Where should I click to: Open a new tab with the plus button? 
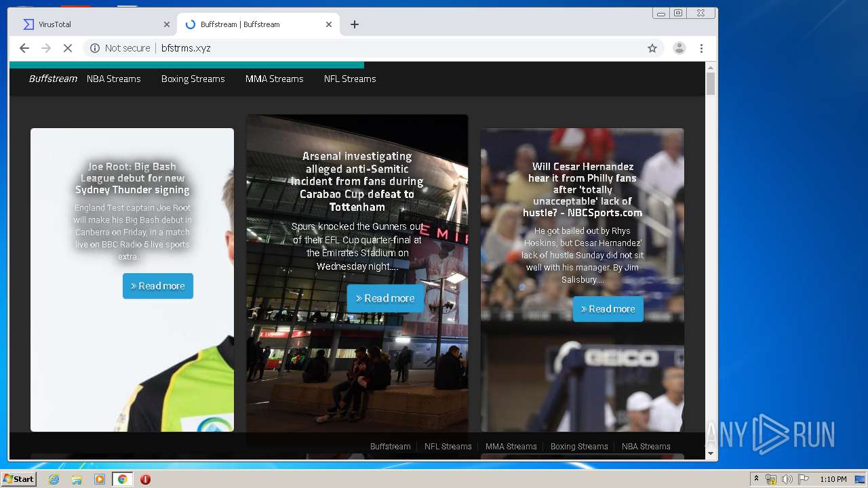(355, 24)
